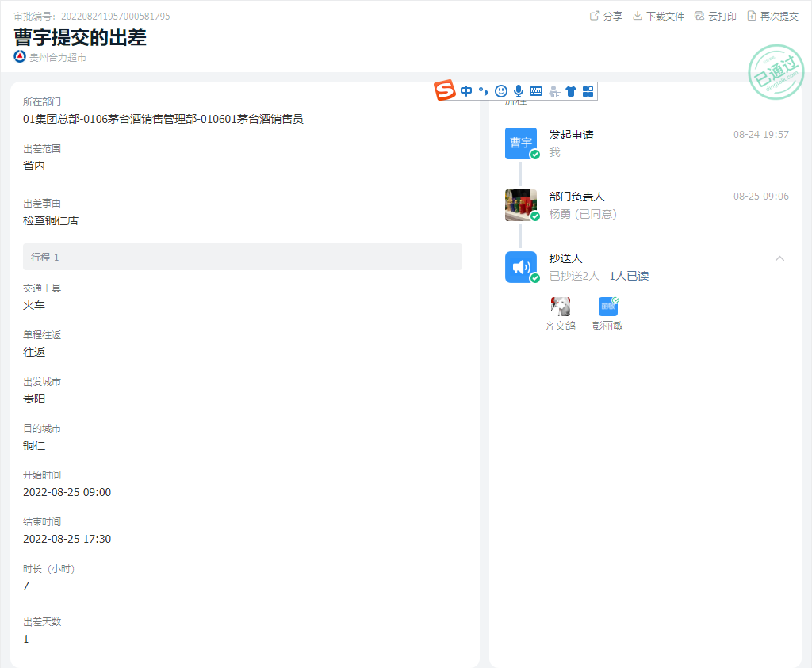This screenshot has width=812, height=668.
Task: Click the 抄送人 speaker icon
Action: tap(521, 266)
